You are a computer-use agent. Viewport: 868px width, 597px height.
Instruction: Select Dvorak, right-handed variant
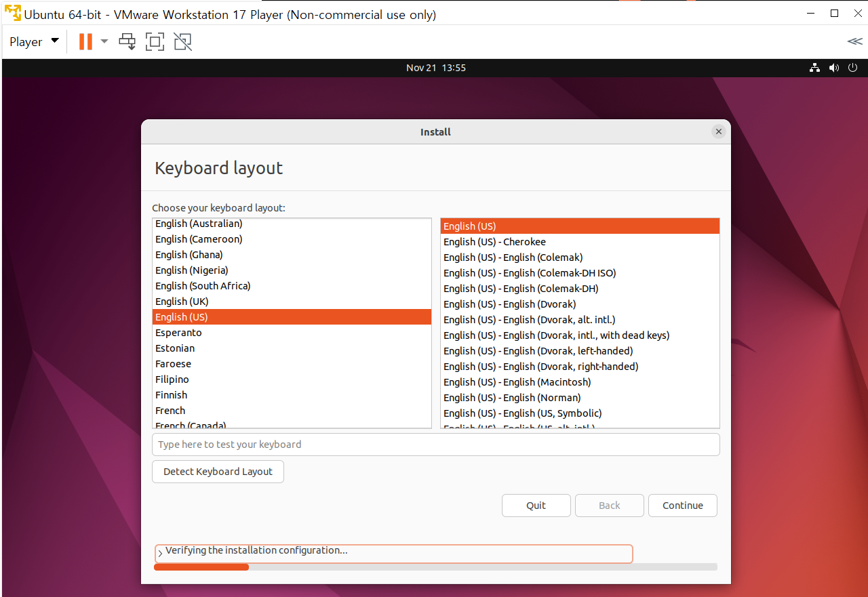[x=580, y=367]
